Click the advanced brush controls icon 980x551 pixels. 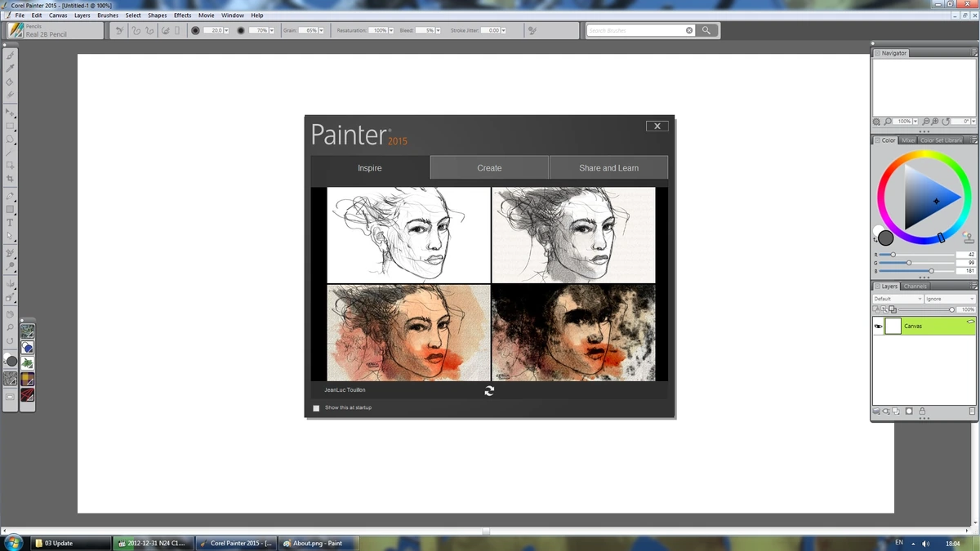coord(532,30)
